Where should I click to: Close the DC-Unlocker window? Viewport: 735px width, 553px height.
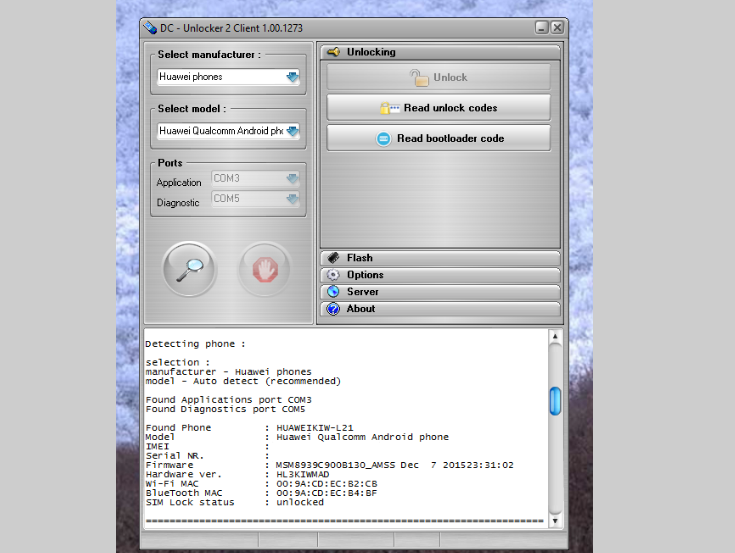coord(557,28)
